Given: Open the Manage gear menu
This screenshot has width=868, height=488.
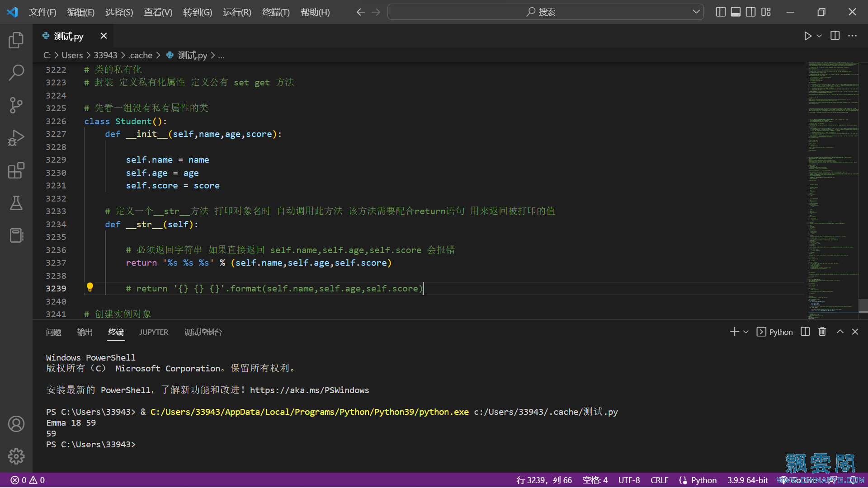Looking at the screenshot, I should click(x=16, y=456).
